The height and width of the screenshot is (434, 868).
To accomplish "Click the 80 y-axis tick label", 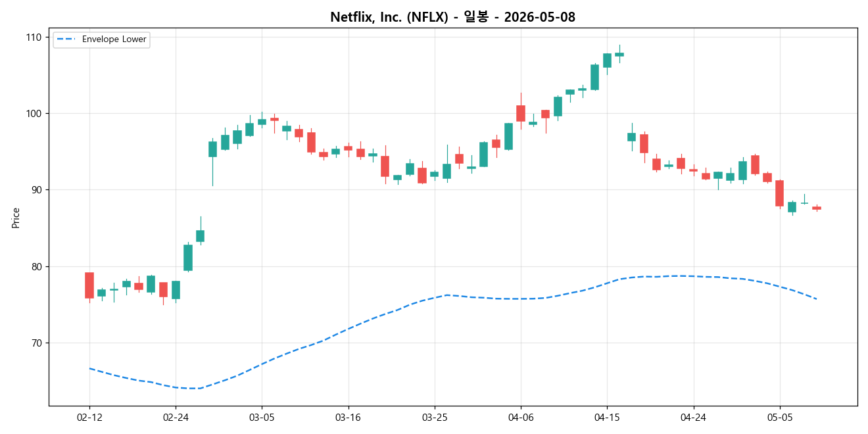I will tap(37, 266).
